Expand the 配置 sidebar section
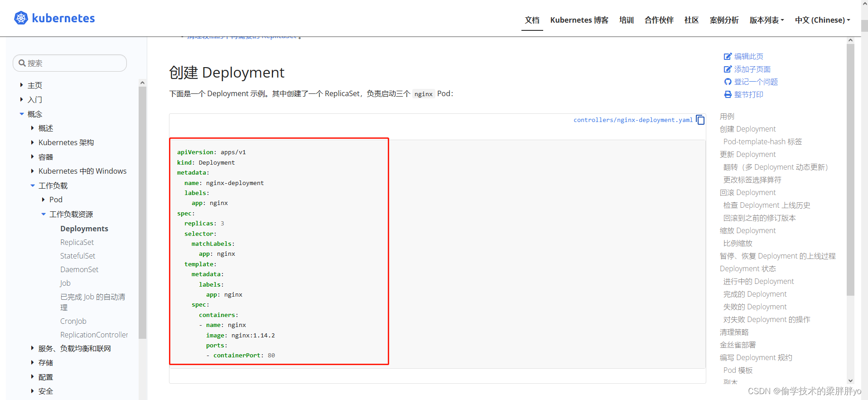 coord(32,376)
